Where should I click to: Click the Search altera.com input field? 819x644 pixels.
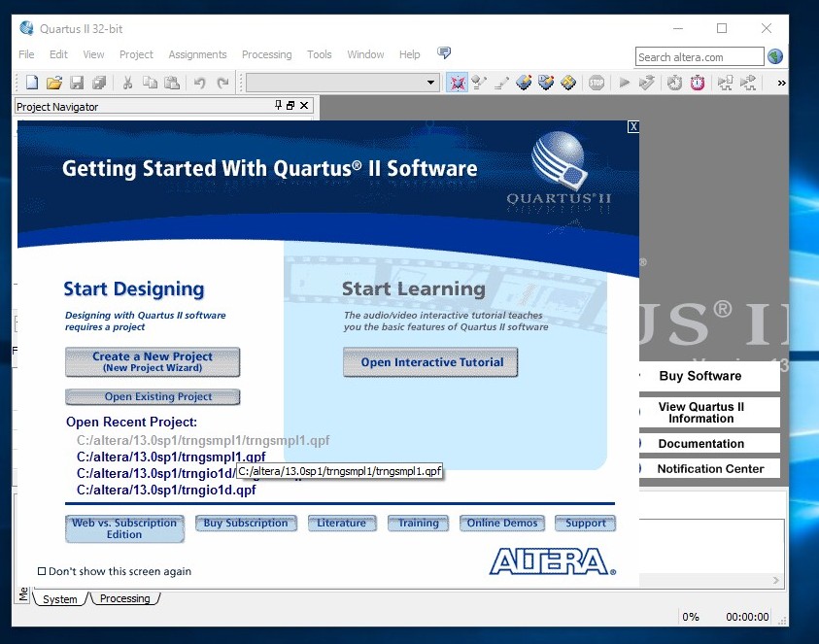700,57
